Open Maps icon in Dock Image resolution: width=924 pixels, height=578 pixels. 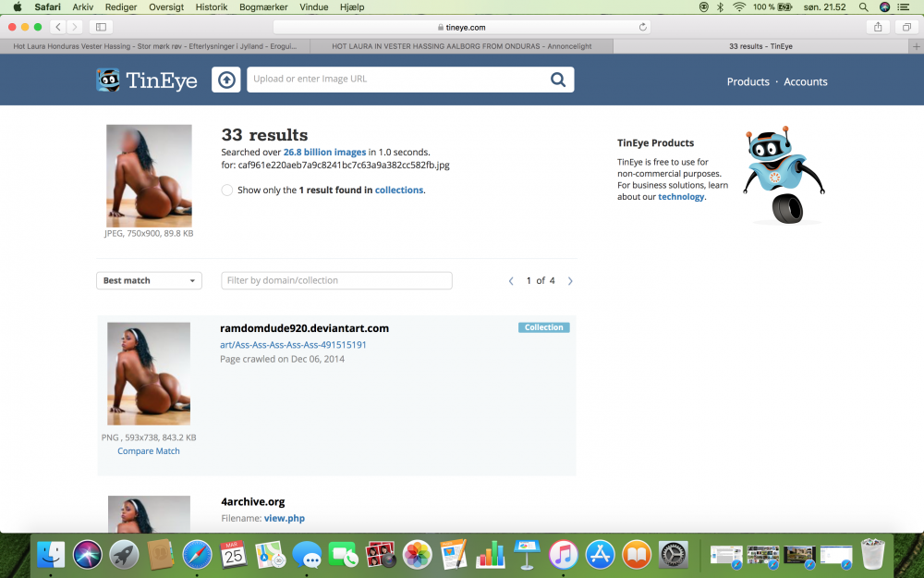tap(270, 555)
